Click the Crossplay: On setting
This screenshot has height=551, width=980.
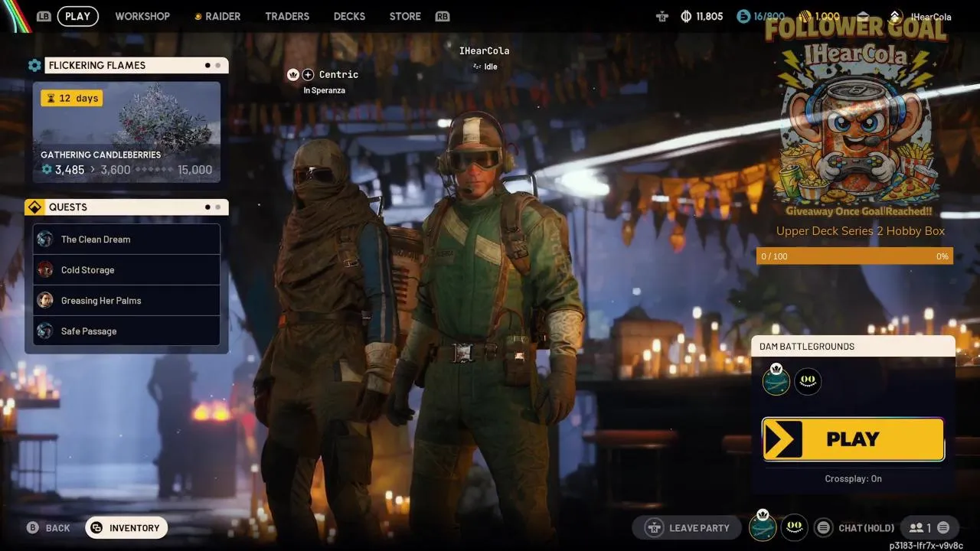[853, 479]
